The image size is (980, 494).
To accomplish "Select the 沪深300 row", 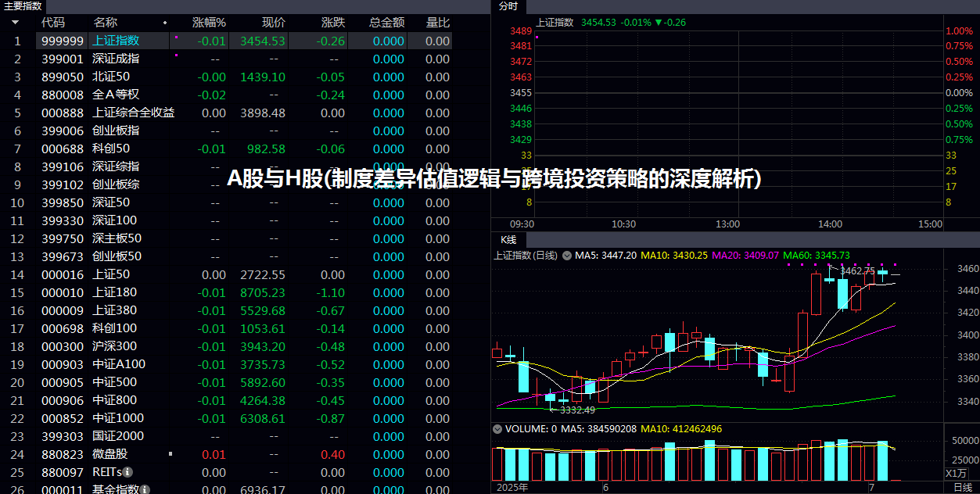I will coord(226,346).
